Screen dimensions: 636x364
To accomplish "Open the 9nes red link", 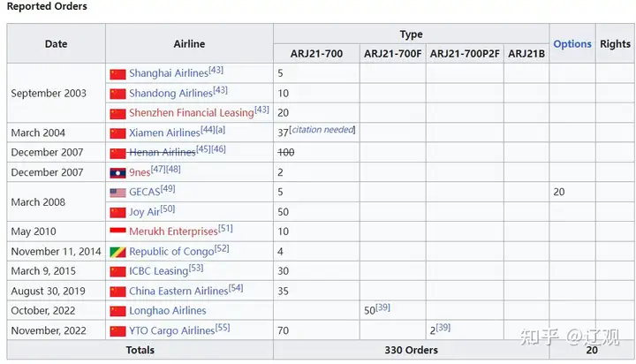I will (x=140, y=172).
